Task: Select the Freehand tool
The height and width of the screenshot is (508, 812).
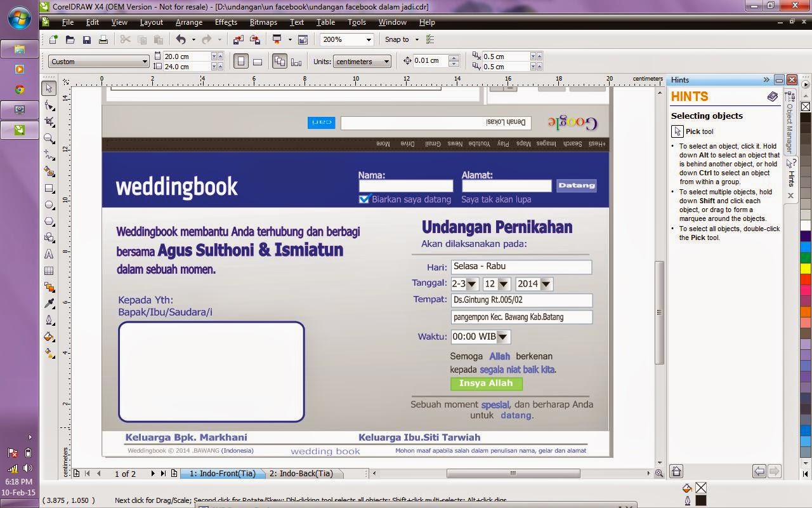Action: click(49, 154)
